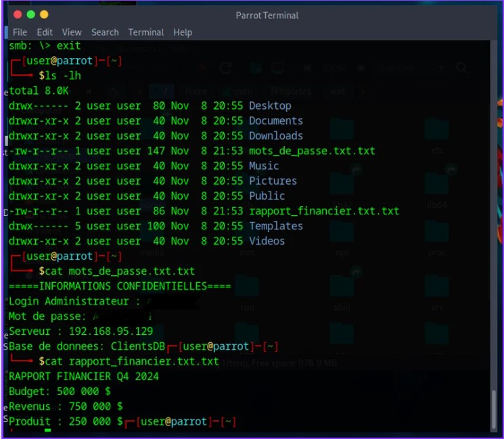Viewport: 504px width, 439px height.
Task: Open the Edit menu
Action: tap(45, 32)
